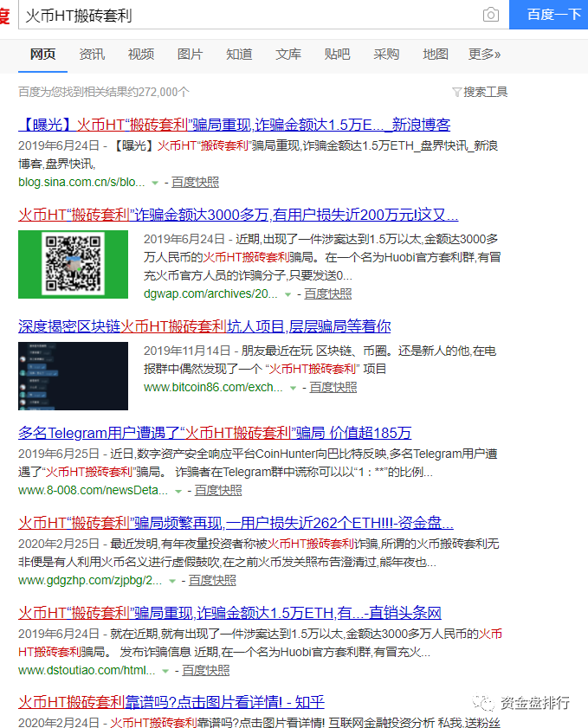Open 深度揭密区块链 result title
Image resolution: width=588 pixels, height=728 pixels.
coord(204,326)
